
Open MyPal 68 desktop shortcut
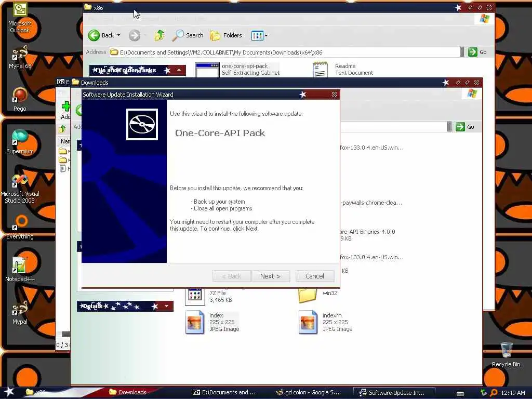(x=20, y=57)
